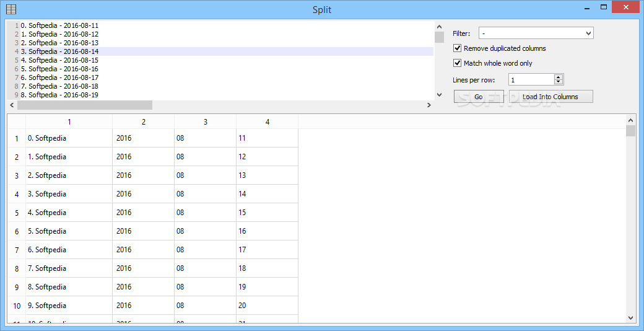Select cell '0. Softpedia' in the grid

click(x=69, y=138)
